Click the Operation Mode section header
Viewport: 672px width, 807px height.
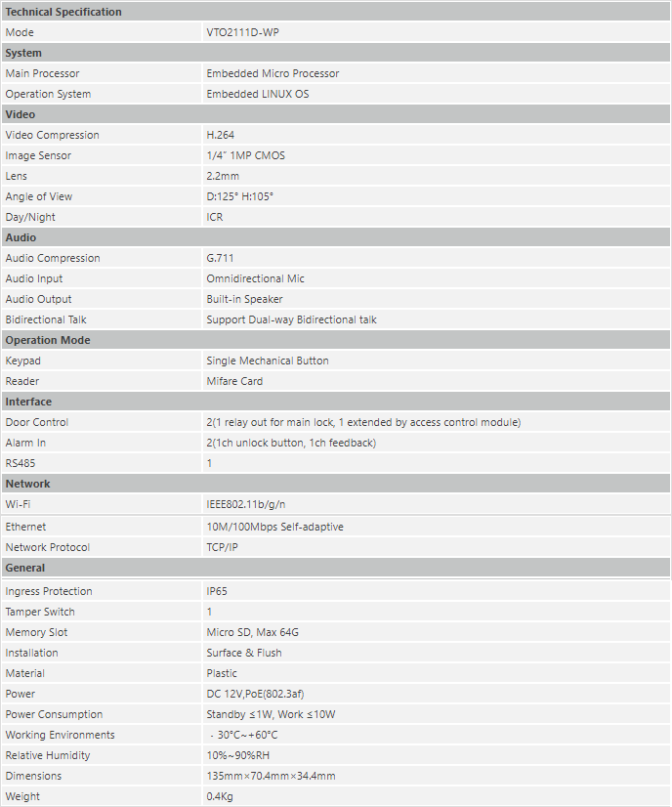[335, 340]
